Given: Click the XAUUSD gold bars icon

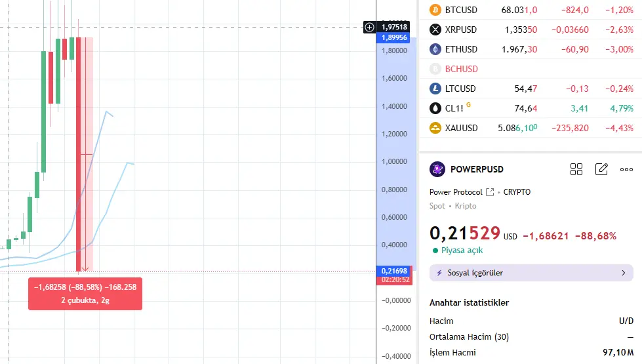Looking at the screenshot, I should [435, 128].
